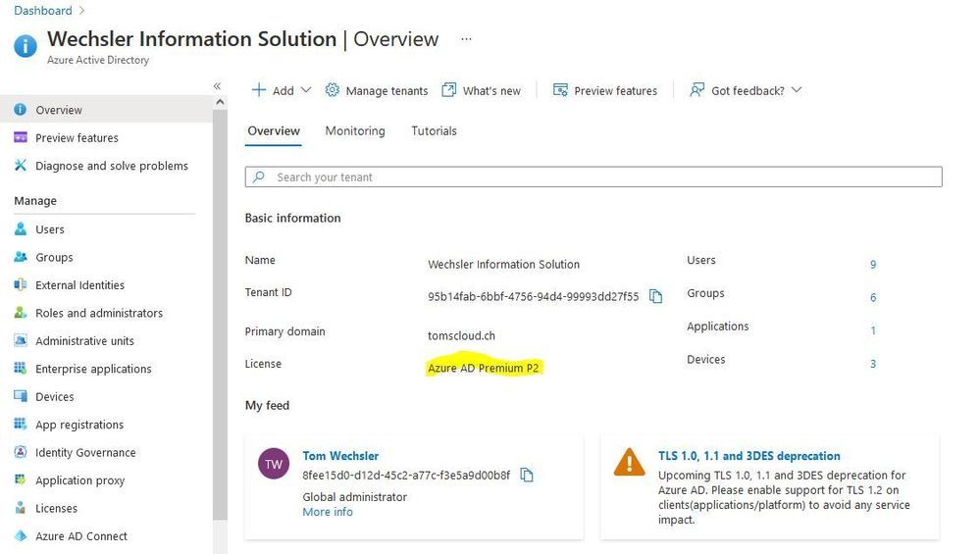Image resolution: width=980 pixels, height=554 pixels.
Task: Click the Enterprise applications grid icon
Action: [20, 369]
